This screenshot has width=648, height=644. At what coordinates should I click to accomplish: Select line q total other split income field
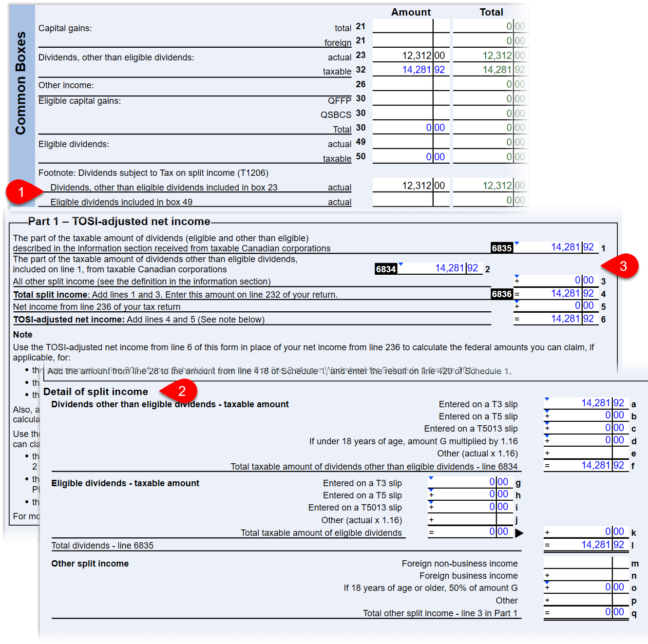click(586, 613)
